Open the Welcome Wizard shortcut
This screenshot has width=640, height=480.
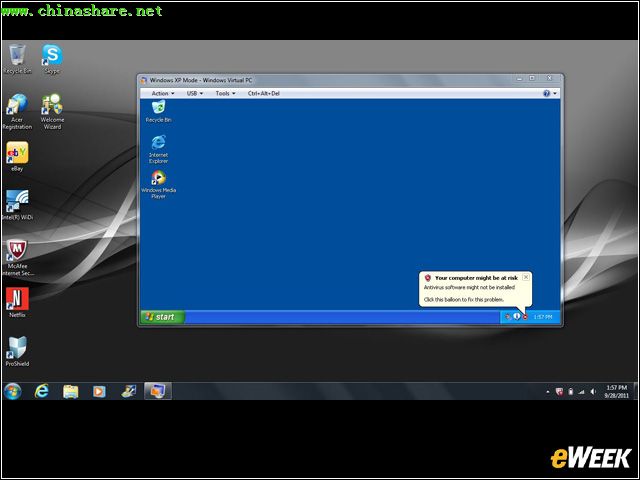point(52,111)
